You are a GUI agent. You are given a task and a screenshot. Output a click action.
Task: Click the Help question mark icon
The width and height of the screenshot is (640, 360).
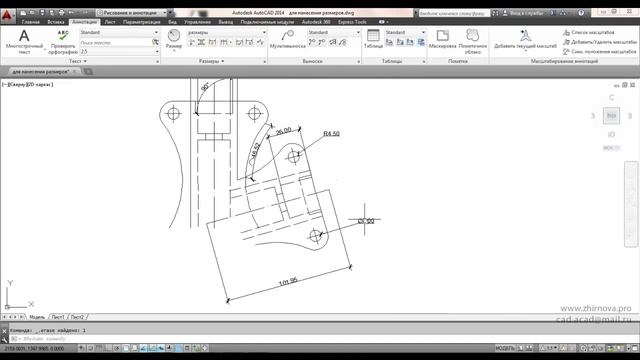[x=581, y=13]
